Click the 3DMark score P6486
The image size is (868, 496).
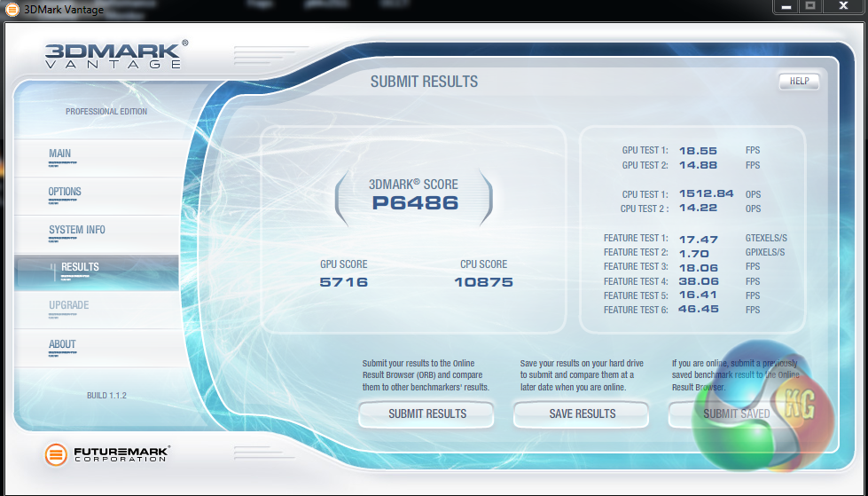click(415, 203)
